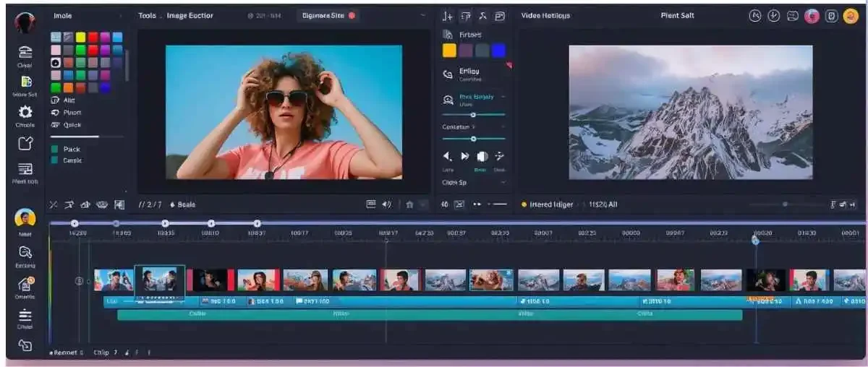Open the gear settings icon in sidebar
Viewport: 868px width, 367px height.
pyautogui.click(x=25, y=112)
